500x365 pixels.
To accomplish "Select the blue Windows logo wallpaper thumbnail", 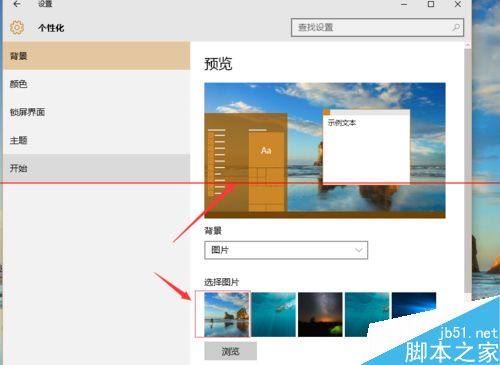I will click(x=414, y=305).
